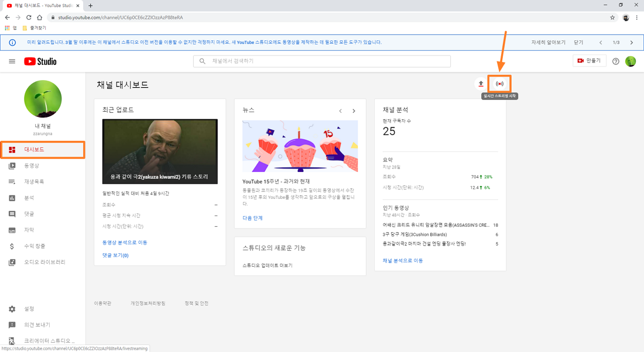
Task: Open 댓글 in the sidebar
Action: (x=43, y=214)
